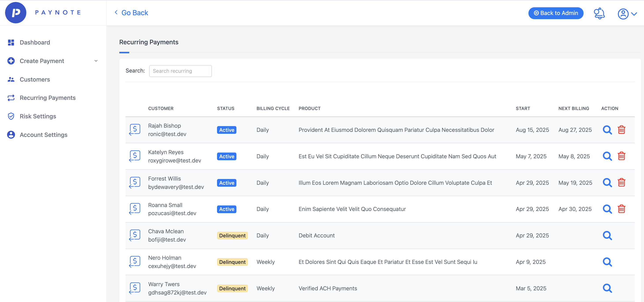644x302 pixels.
Task: View details for Katelyn Reyes's payment
Action: (x=607, y=156)
